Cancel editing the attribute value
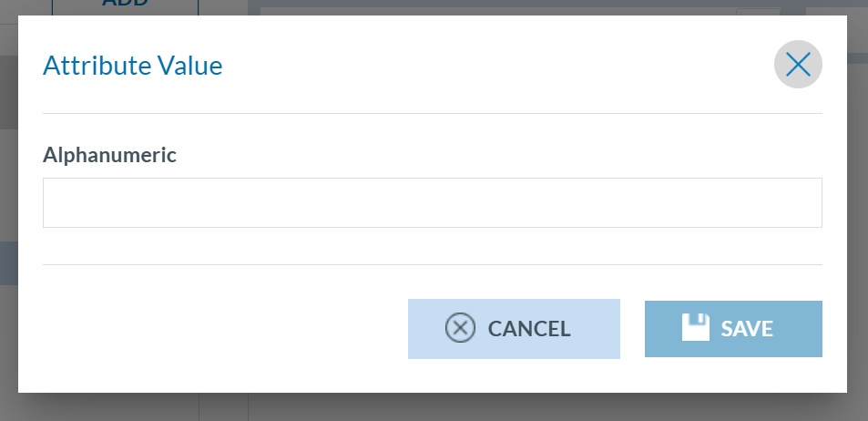The height and width of the screenshot is (421, 868). point(514,329)
